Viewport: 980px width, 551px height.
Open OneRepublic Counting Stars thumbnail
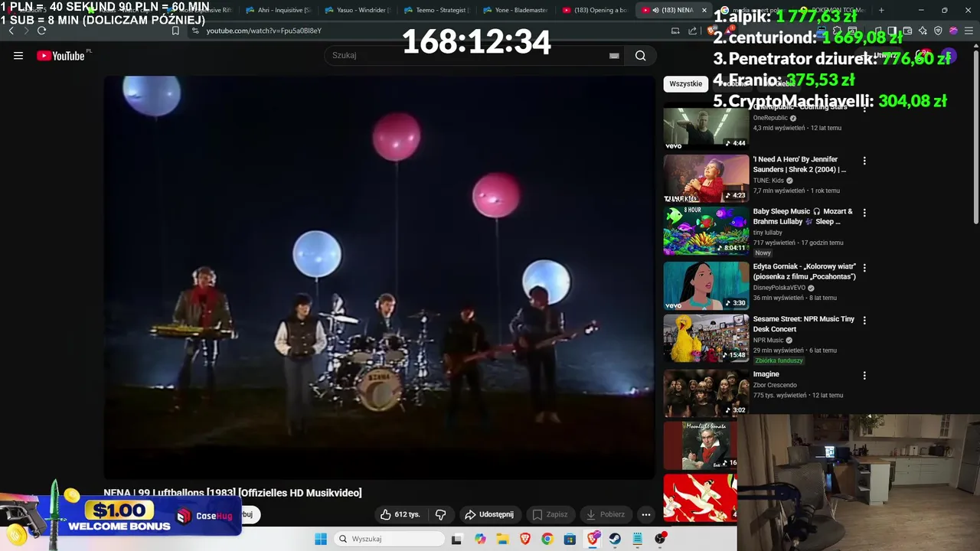pyautogui.click(x=706, y=127)
